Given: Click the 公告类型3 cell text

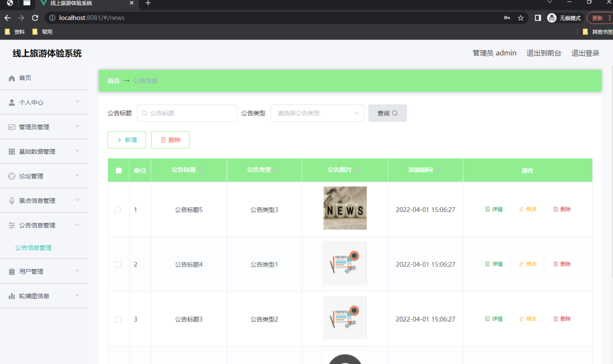Looking at the screenshot, I should coord(264,210).
